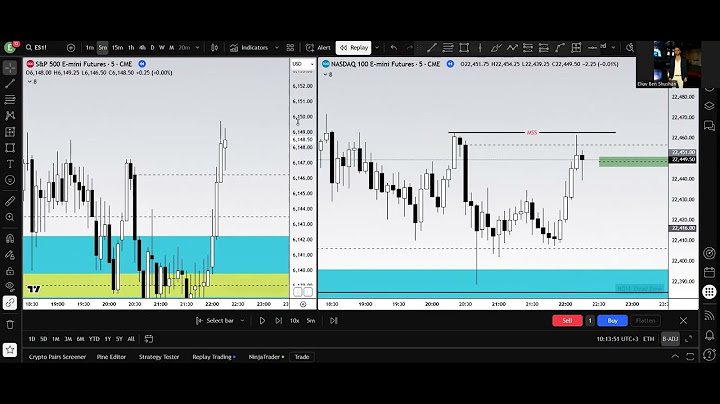Image resolution: width=720 pixels, height=404 pixels.
Task: Change the 5m replay interval
Action: [311, 320]
